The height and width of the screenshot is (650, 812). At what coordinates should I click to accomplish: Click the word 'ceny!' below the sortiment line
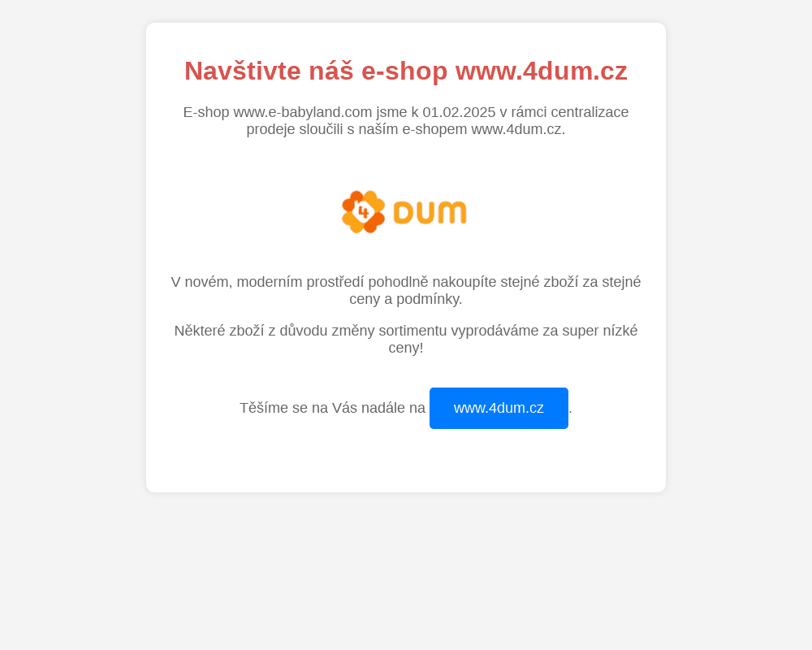point(406,348)
